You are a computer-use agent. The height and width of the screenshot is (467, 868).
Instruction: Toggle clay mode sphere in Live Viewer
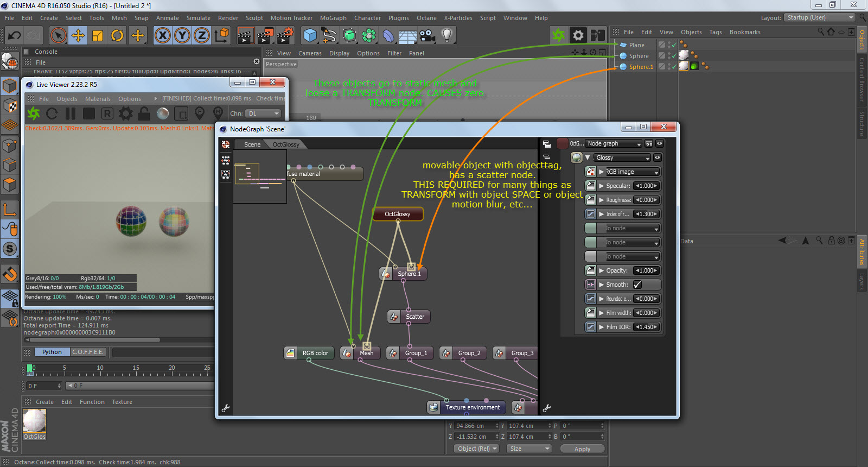(x=163, y=113)
